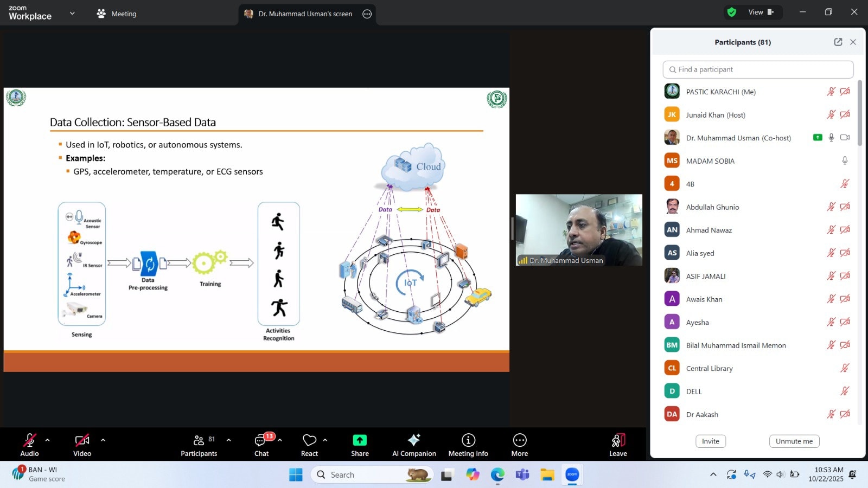Start video using the Video toggle
The height and width of the screenshot is (488, 868).
coord(82,440)
